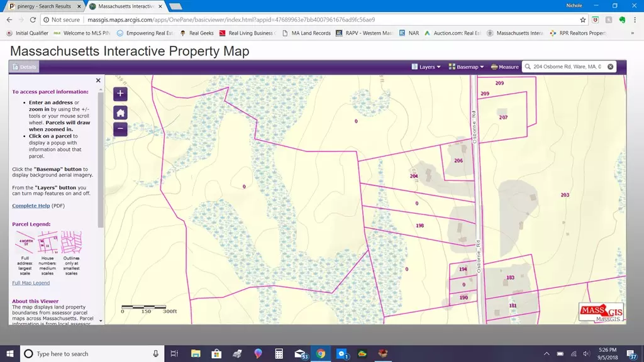The image size is (644, 362).
Task: Click the MassGIS logo
Action: [x=601, y=312]
